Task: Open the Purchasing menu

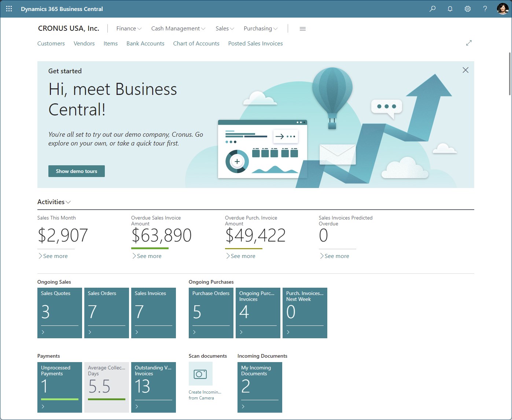Action: (260, 28)
